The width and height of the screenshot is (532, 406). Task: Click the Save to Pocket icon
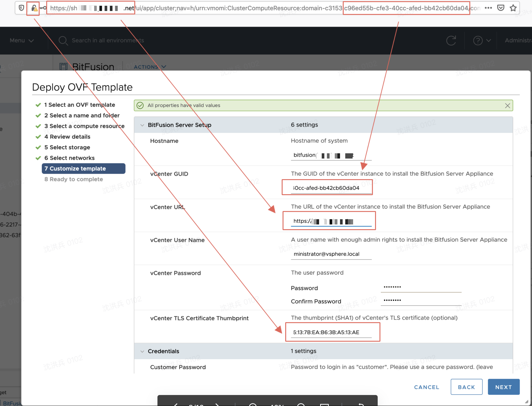[x=501, y=8]
